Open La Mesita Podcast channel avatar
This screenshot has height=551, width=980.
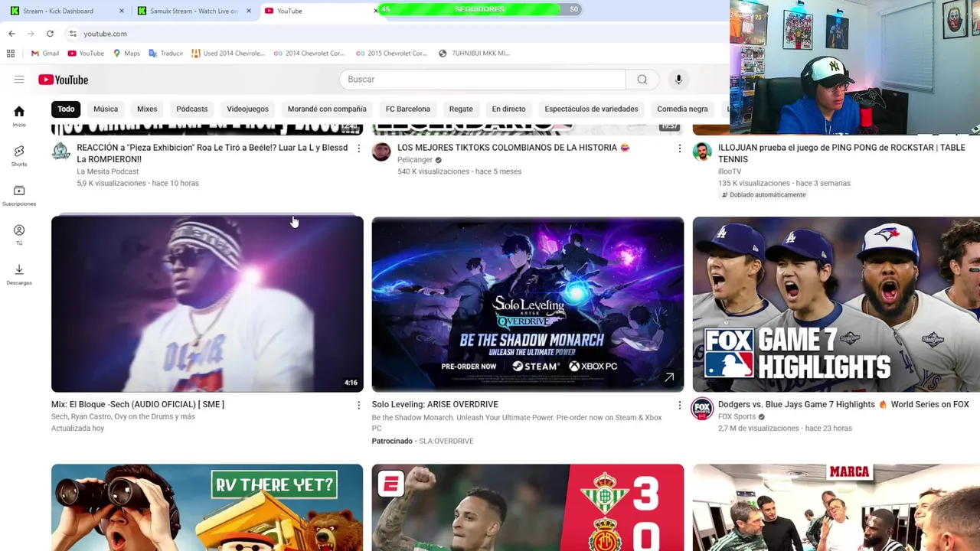[60, 151]
